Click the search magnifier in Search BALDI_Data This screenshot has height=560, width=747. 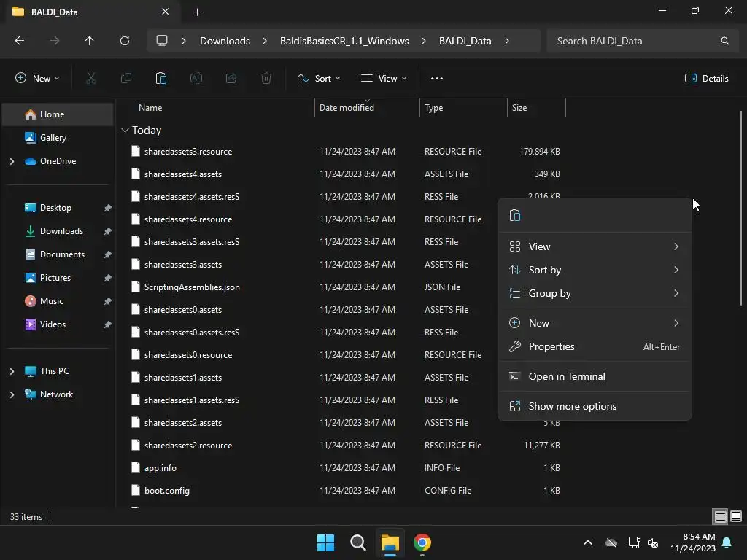(x=724, y=41)
